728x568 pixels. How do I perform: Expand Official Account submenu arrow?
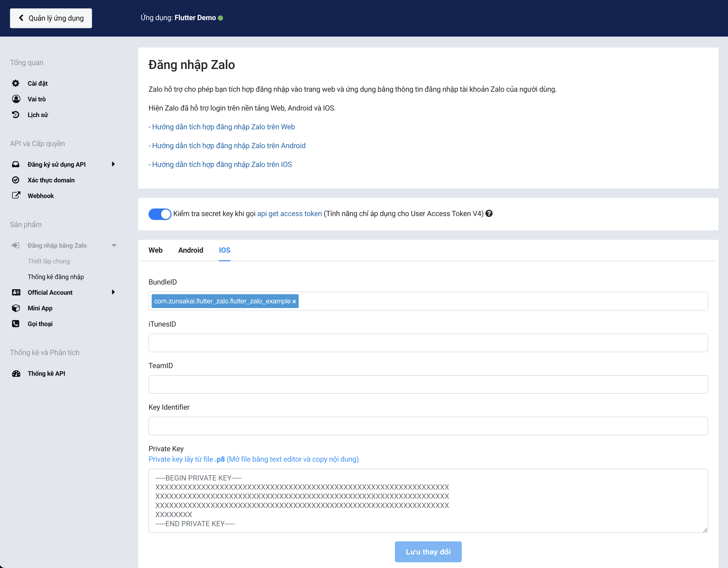113,292
